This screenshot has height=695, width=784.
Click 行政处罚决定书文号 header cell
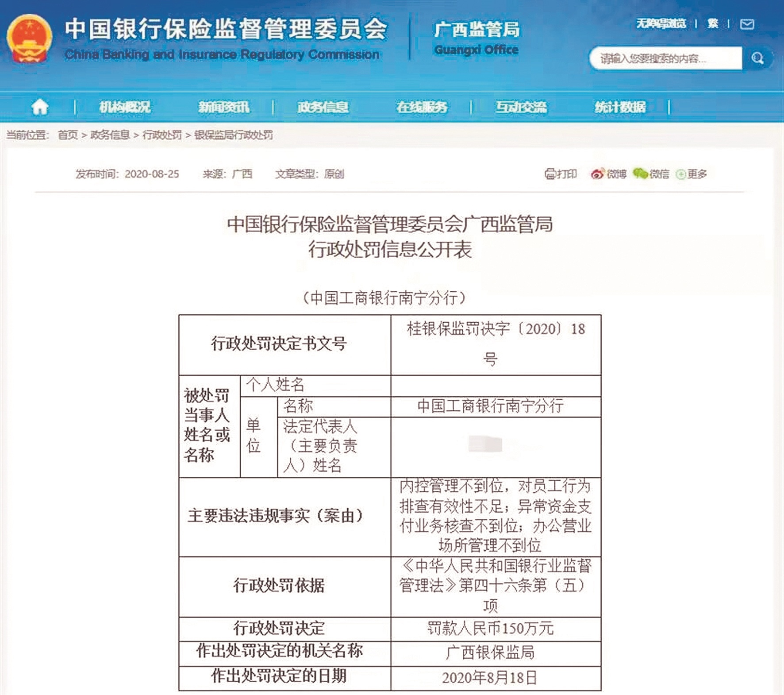coord(285,345)
